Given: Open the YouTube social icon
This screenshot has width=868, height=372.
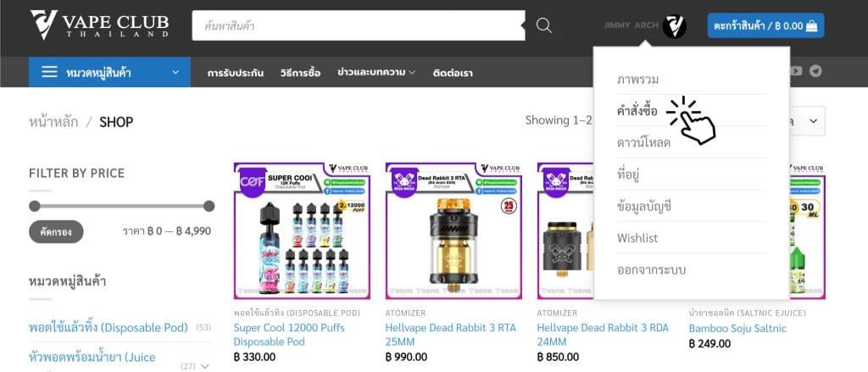Looking at the screenshot, I should pyautogui.click(x=796, y=71).
